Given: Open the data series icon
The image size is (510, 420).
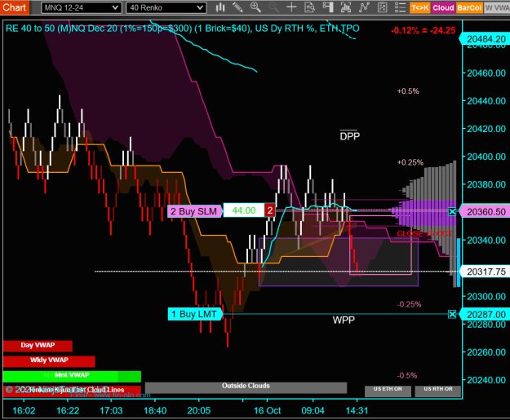Looking at the screenshot, I should click(x=346, y=7).
